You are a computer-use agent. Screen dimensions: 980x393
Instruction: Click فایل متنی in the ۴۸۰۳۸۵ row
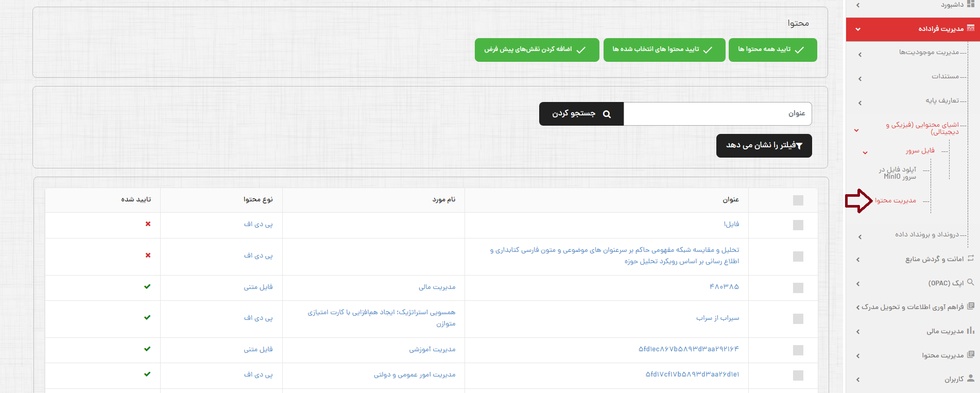(x=259, y=287)
